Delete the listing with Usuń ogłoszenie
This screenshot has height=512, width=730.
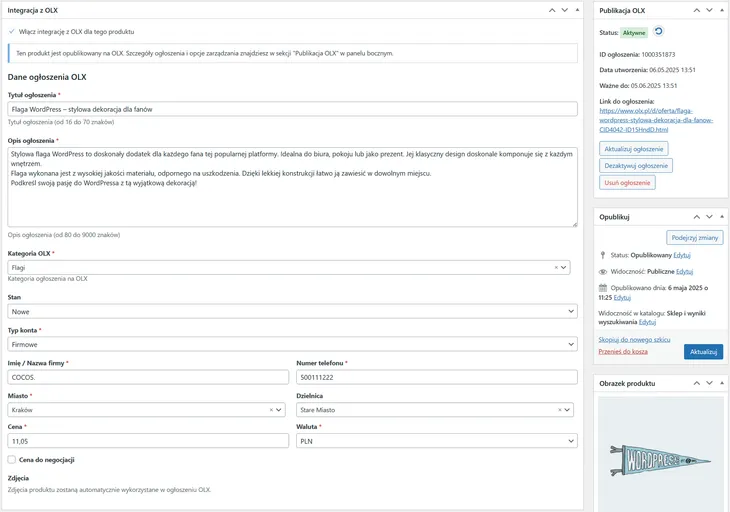click(627, 182)
